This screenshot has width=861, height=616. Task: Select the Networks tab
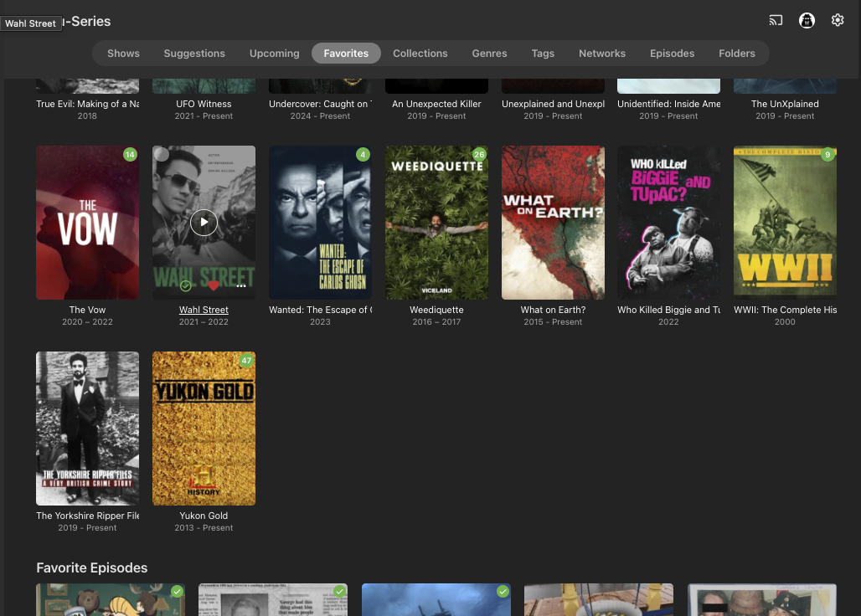click(x=601, y=54)
